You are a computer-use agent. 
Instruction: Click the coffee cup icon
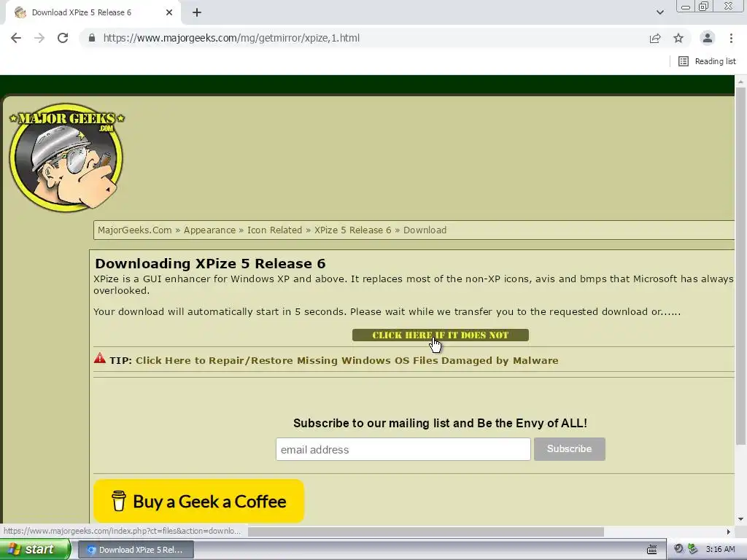[x=119, y=501]
